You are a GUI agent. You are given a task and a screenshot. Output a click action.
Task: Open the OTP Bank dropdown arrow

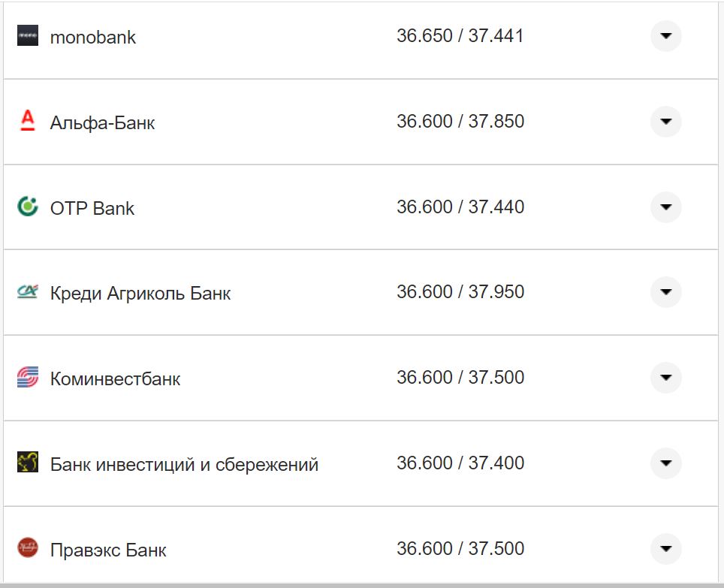(665, 207)
